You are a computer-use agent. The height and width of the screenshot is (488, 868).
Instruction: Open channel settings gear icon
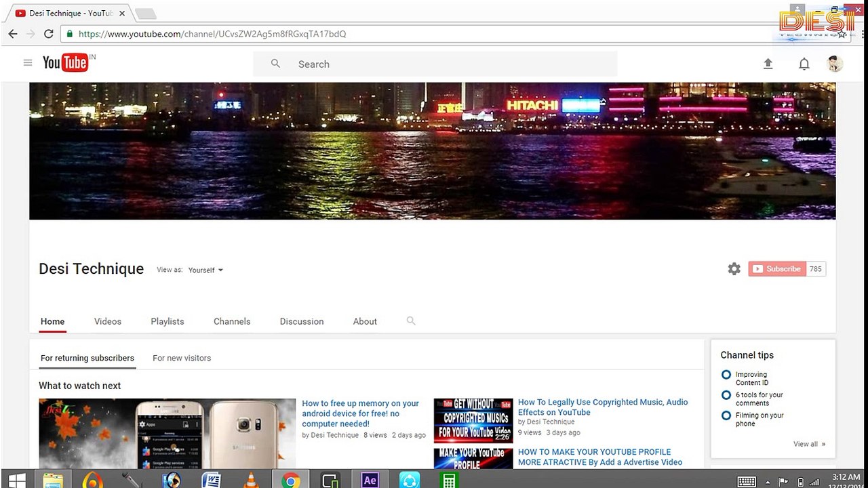(734, 269)
